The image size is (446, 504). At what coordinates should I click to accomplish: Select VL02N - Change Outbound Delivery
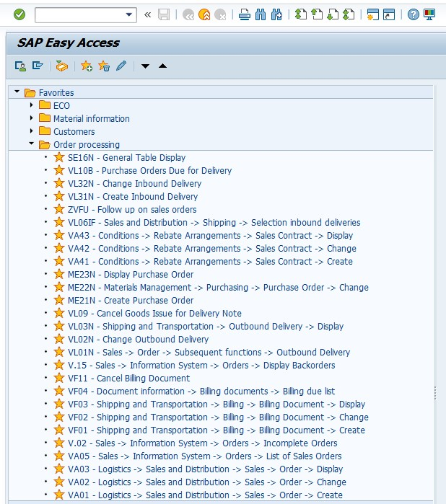tap(138, 340)
